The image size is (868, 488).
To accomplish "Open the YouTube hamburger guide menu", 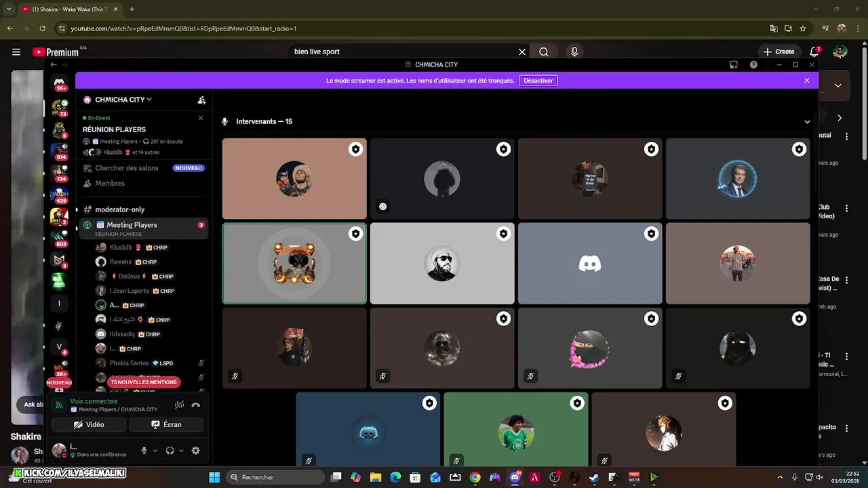I will [16, 52].
